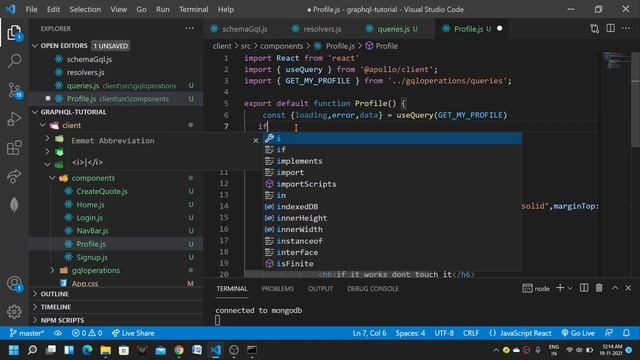The image size is (640, 360).
Task: Open the notifications bell in status bar
Action: coord(627,333)
